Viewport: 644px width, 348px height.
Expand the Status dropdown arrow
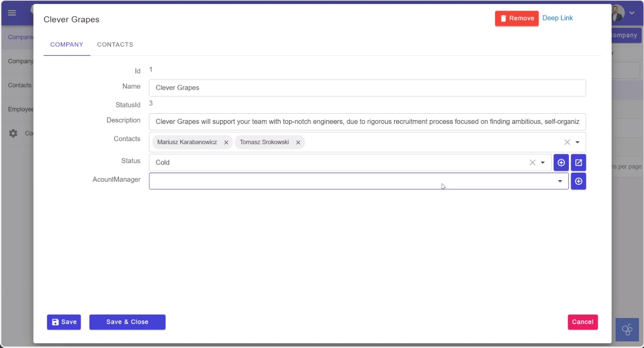point(543,163)
